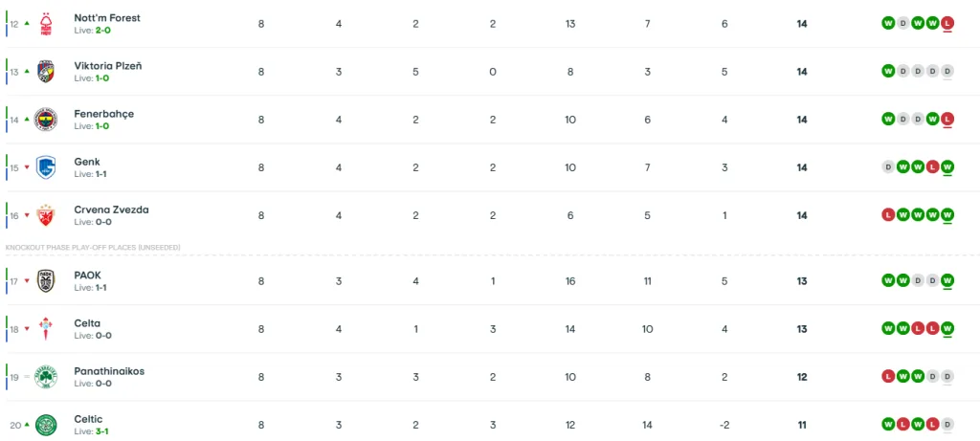Open the Crvena Zvezda club crest
Screen dimensions: 980x441
pos(46,215)
